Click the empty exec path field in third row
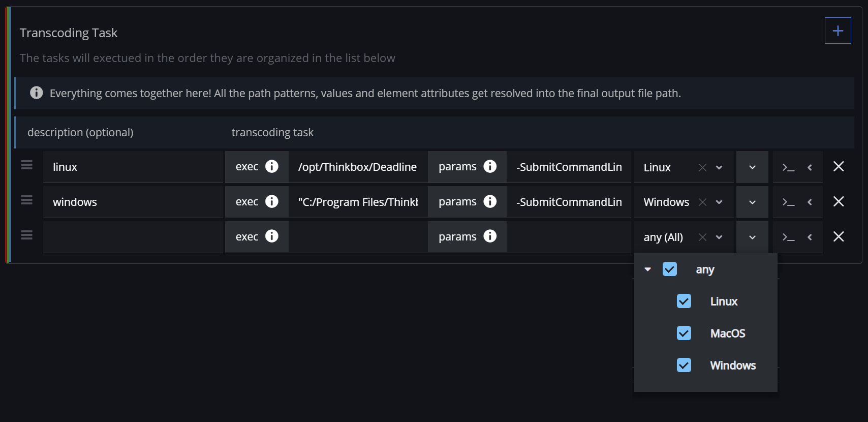The height and width of the screenshot is (422, 868). coord(358,237)
